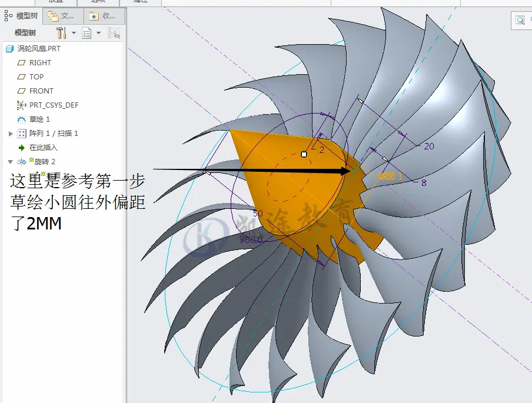The width and height of the screenshot is (532, 403).
Task: Click the 20 dimension value in sketch
Action: click(429, 146)
